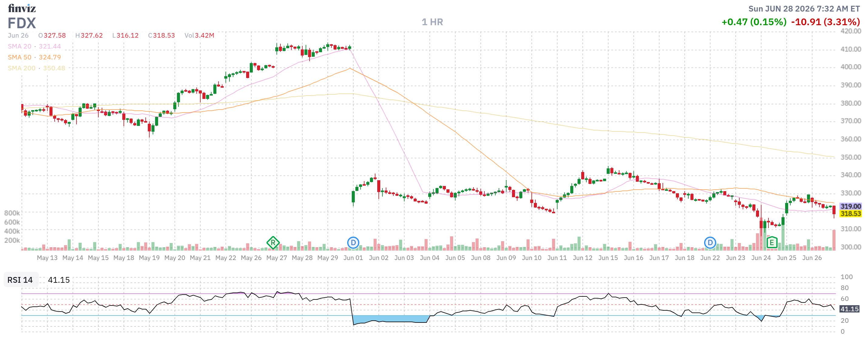This screenshot has height=341, width=868.
Task: Click the RSI reading 41.15 beside RSI 14
Action: point(59,280)
